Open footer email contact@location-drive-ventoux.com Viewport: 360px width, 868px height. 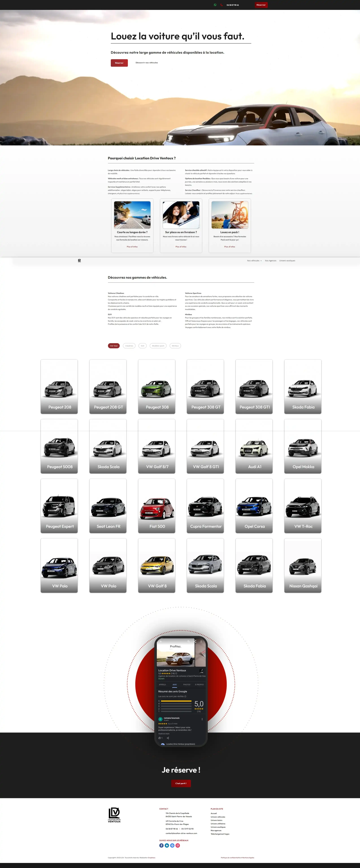pyautogui.click(x=181, y=833)
